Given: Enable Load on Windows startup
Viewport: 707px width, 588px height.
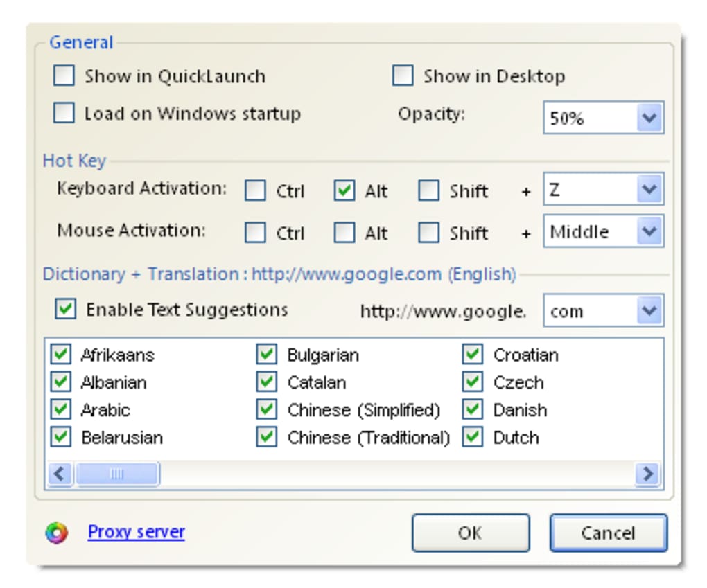Looking at the screenshot, I should 64,113.
